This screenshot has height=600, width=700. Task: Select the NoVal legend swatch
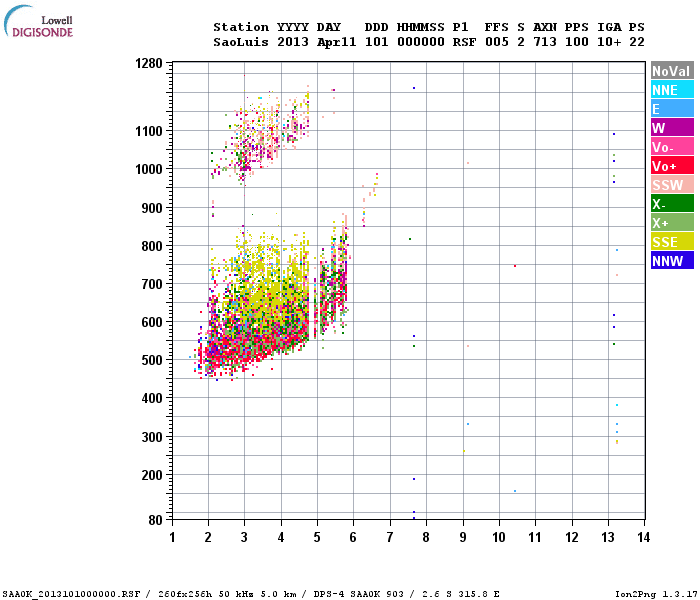coord(672,71)
